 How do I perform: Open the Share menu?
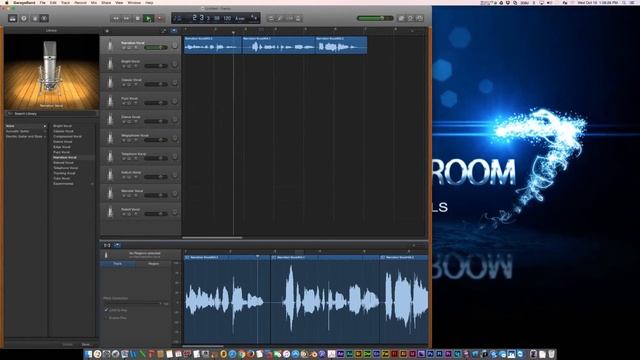tap(106, 2)
